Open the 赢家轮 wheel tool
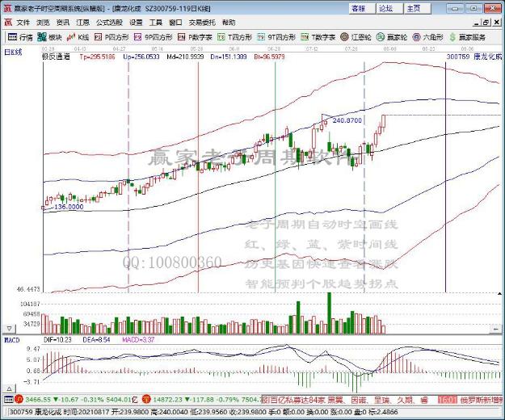The image size is (505, 420). click(x=392, y=37)
